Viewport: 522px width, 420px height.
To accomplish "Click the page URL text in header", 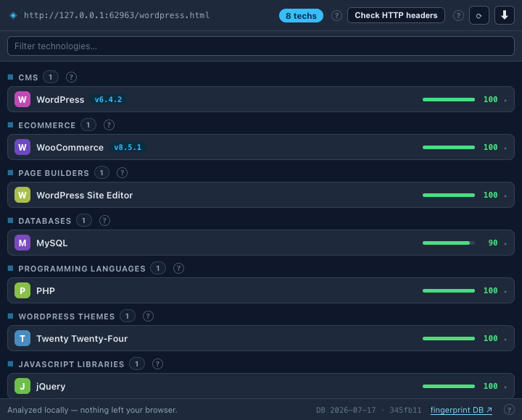I will [x=117, y=15].
